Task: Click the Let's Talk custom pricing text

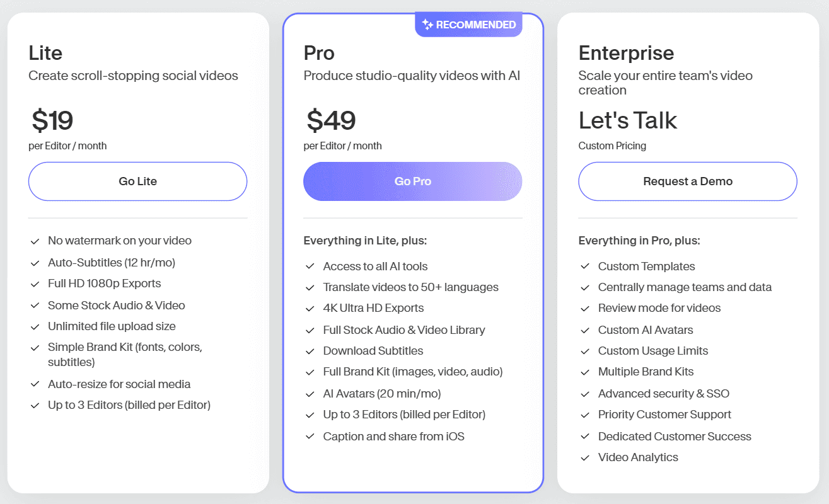Action: tap(627, 120)
